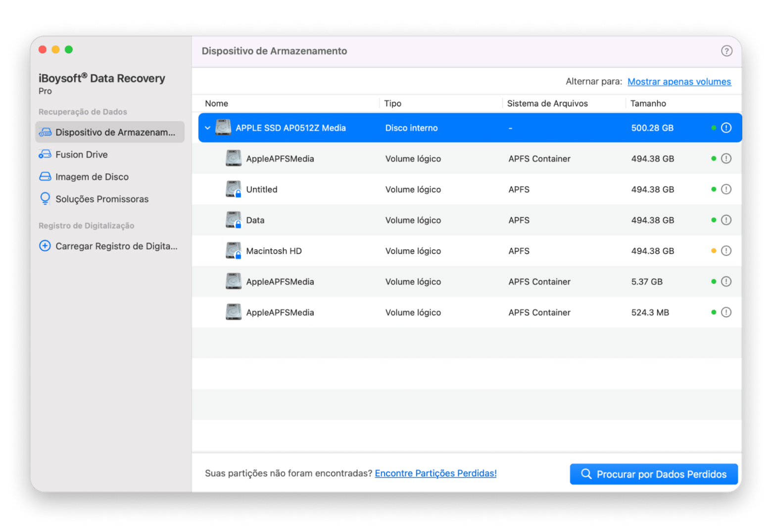This screenshot has width=772, height=532.
Task: Click the APPLE SSD AP0512Z Media disk icon
Action: click(x=223, y=128)
